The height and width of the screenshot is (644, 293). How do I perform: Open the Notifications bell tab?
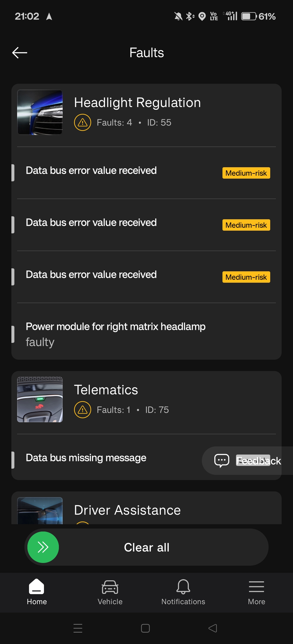point(183,592)
